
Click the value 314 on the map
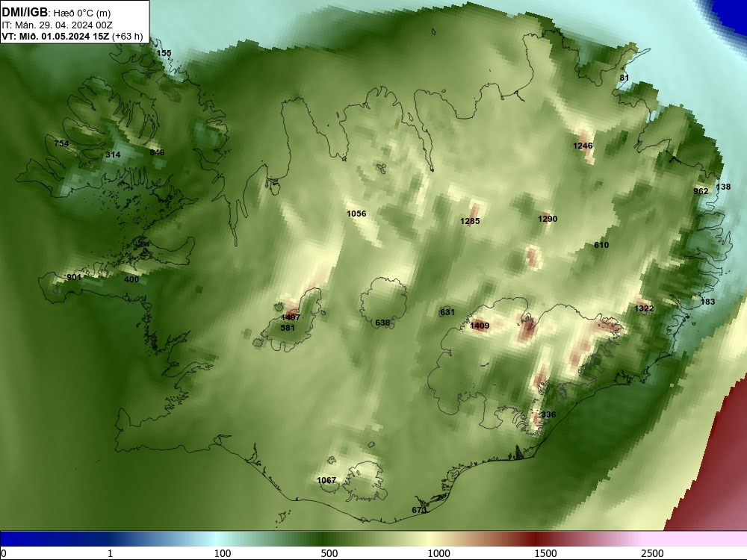(113, 155)
